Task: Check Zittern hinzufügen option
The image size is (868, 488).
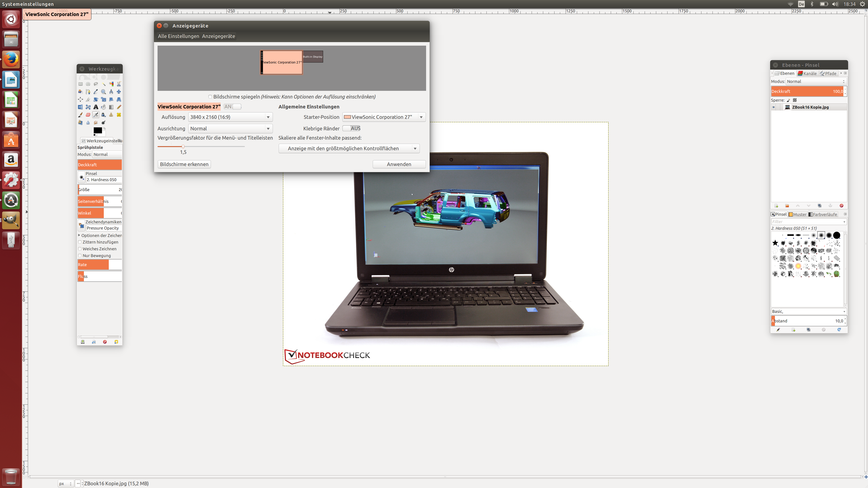Action: pos(80,242)
